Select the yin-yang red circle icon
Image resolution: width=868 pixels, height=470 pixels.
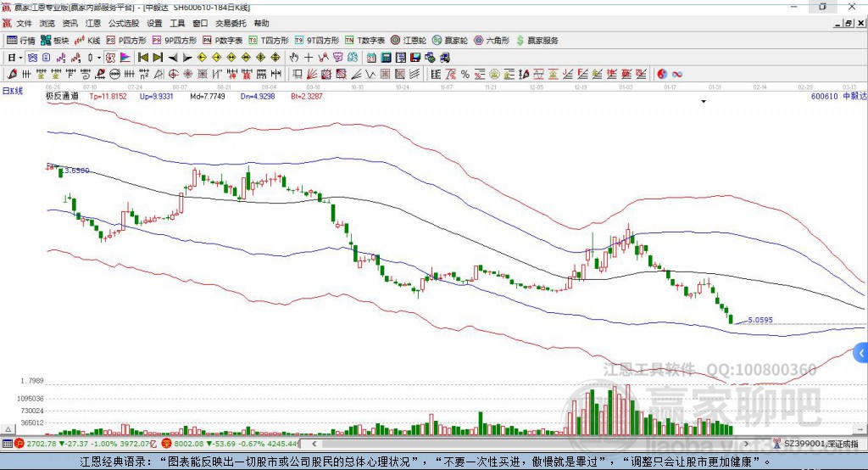coord(662,75)
